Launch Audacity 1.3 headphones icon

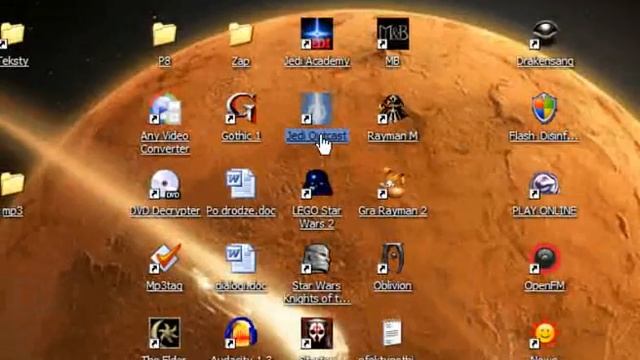click(x=241, y=333)
